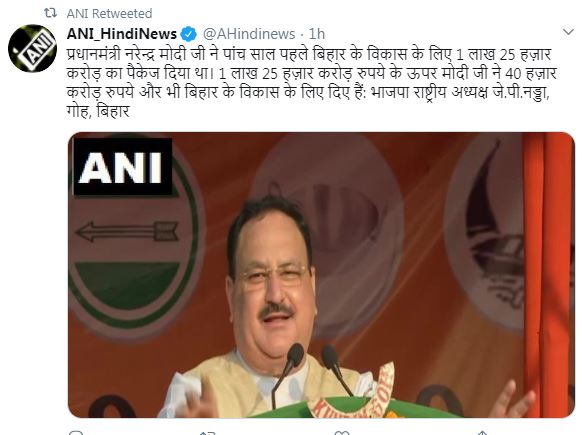The width and height of the screenshot is (582, 435).
Task: Open the ANI profile avatar
Action: (x=32, y=48)
